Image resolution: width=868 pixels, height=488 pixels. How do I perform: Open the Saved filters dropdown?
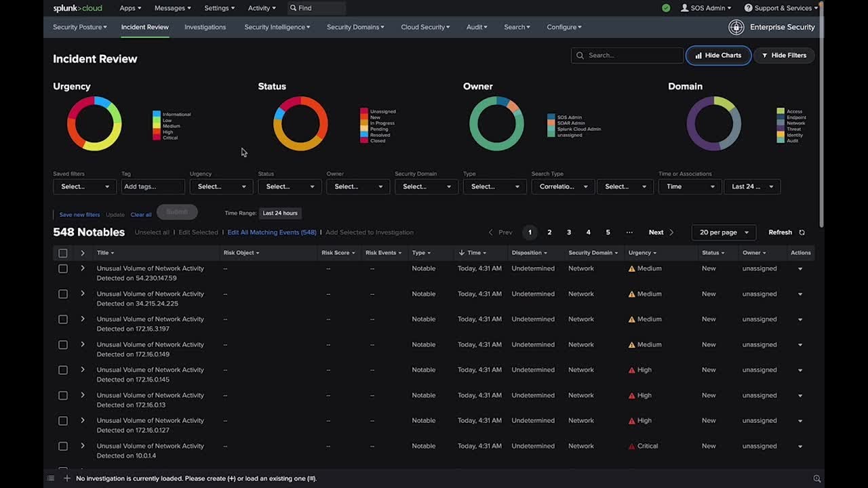click(x=85, y=186)
